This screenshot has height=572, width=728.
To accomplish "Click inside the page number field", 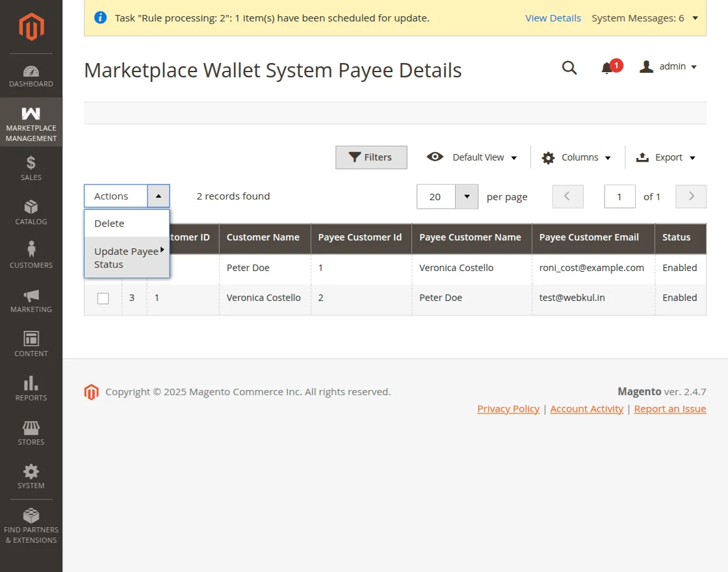I will 619,196.
